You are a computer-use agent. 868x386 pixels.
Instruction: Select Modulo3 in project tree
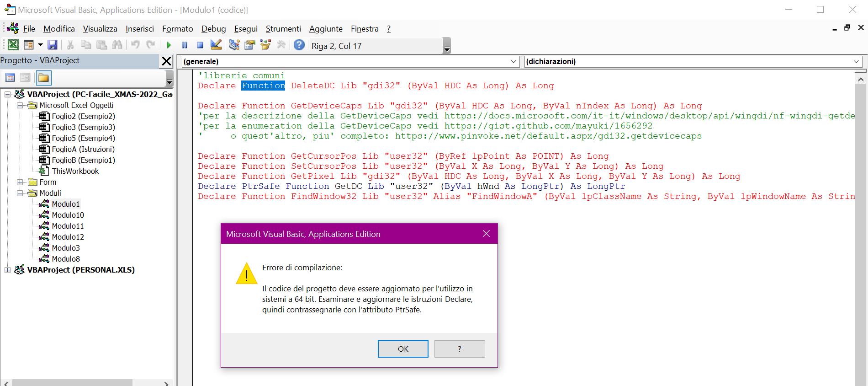65,248
